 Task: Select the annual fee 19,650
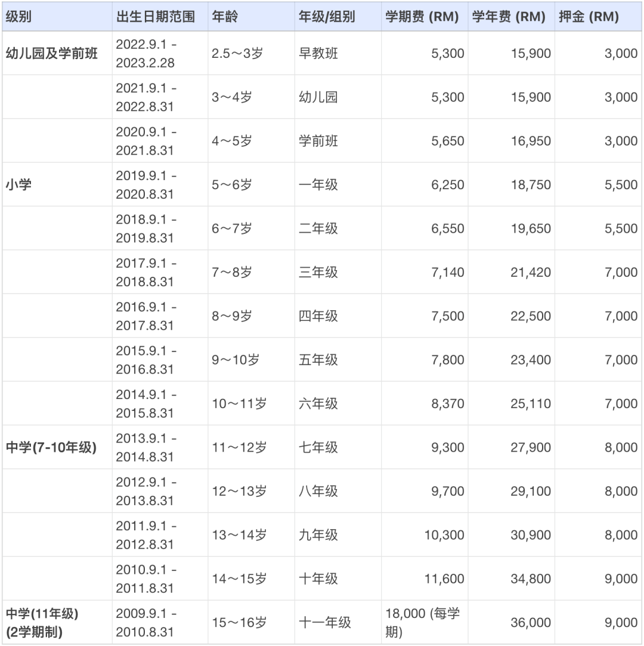tap(511, 228)
